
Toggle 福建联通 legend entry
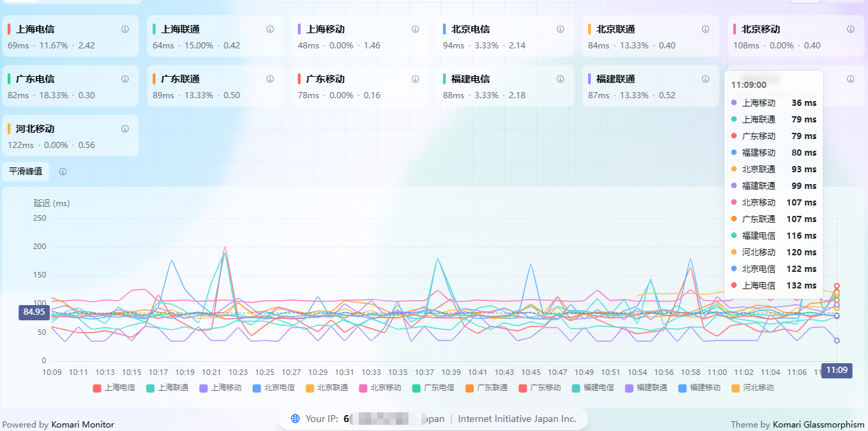pyautogui.click(x=646, y=388)
